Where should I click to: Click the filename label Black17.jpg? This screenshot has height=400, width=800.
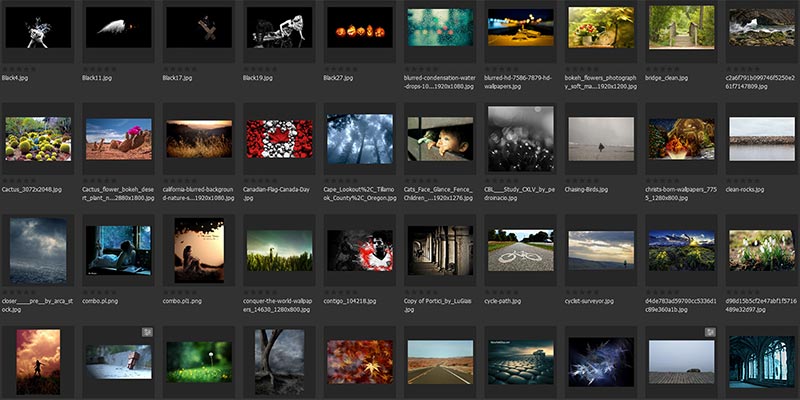coord(177,78)
